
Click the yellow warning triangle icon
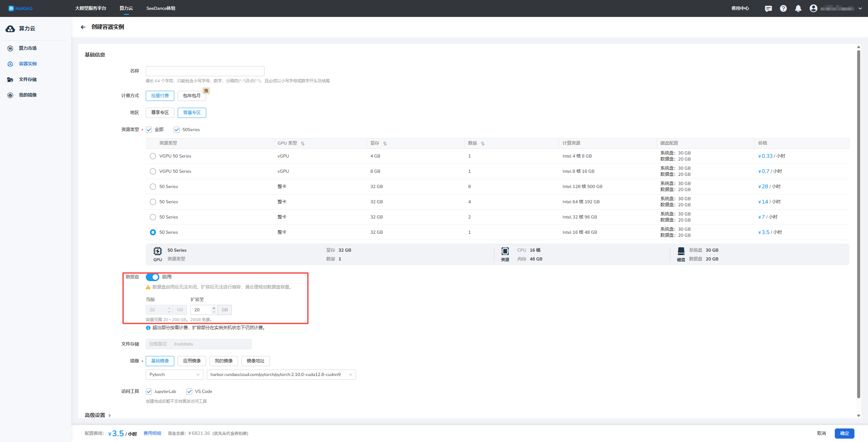pyautogui.click(x=148, y=287)
